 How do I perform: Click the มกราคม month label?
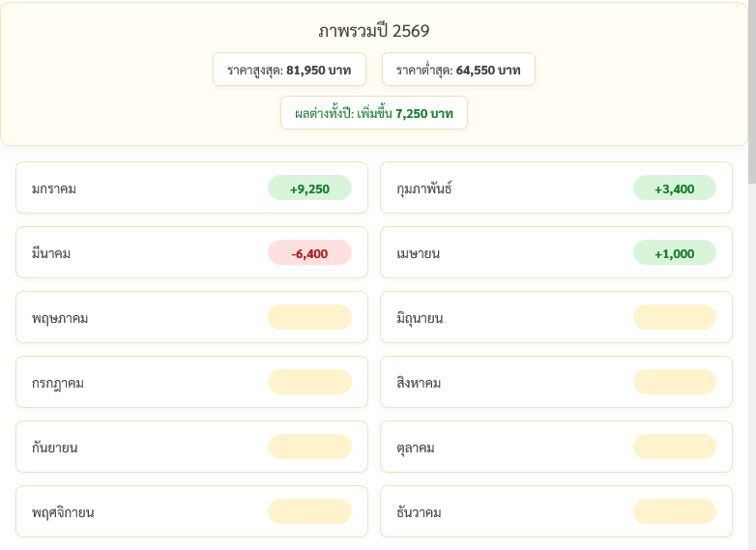(54, 188)
